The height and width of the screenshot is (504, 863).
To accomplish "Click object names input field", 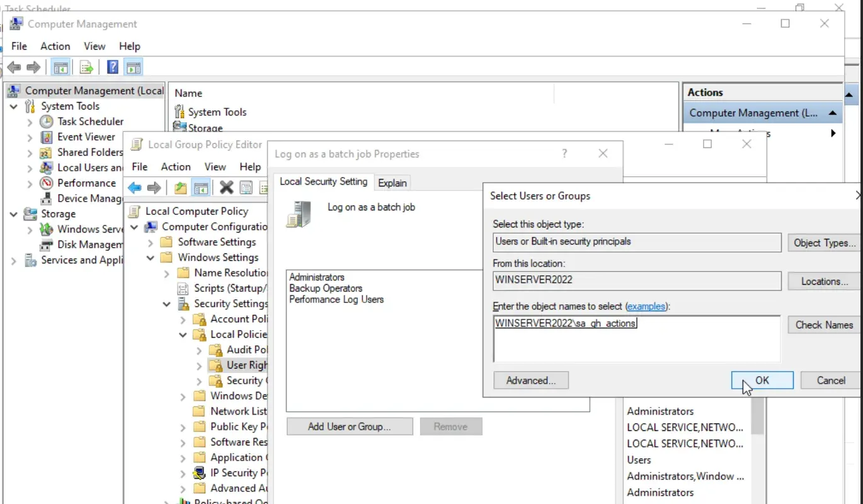I will coord(637,339).
